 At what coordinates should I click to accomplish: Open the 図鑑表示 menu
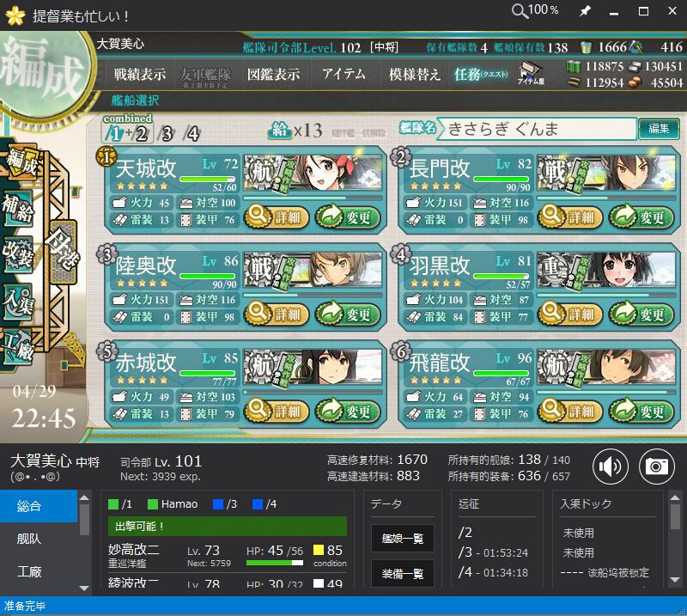click(273, 74)
